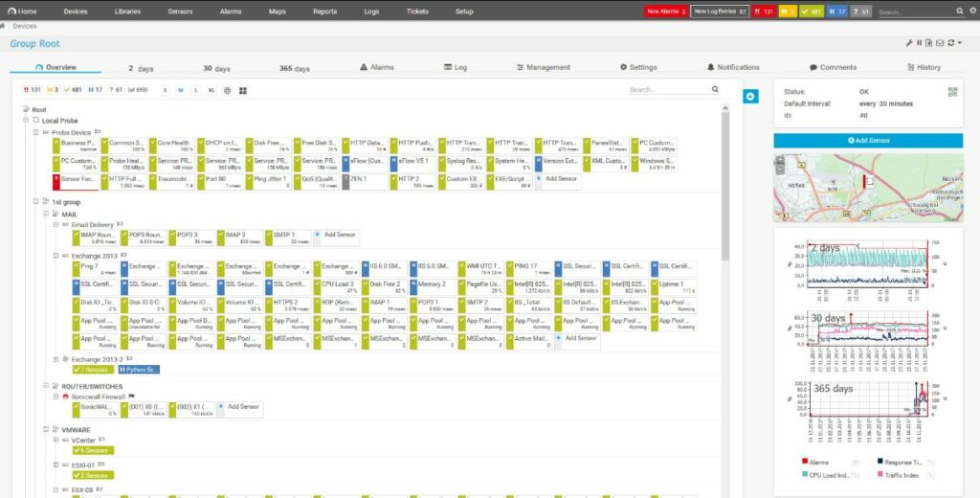Image resolution: width=980 pixels, height=498 pixels.
Task: Collapse the Local Probe node
Action: tap(26, 120)
